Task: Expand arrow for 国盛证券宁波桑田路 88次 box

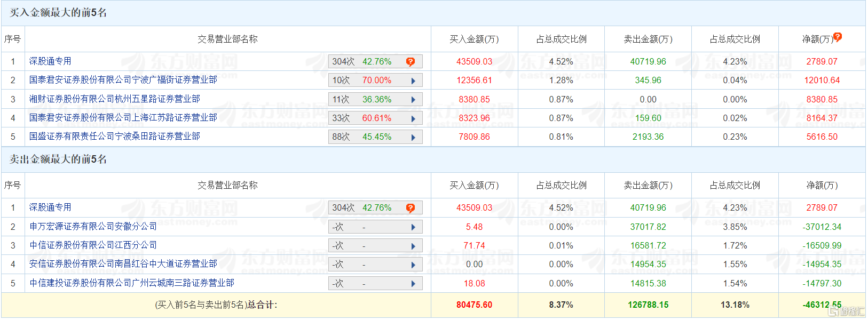Action: coord(413,138)
